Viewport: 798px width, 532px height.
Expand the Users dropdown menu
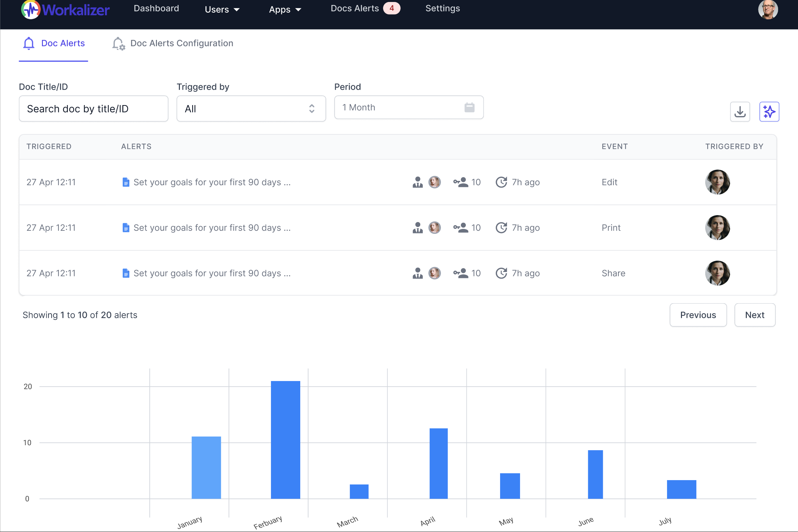pos(223,8)
